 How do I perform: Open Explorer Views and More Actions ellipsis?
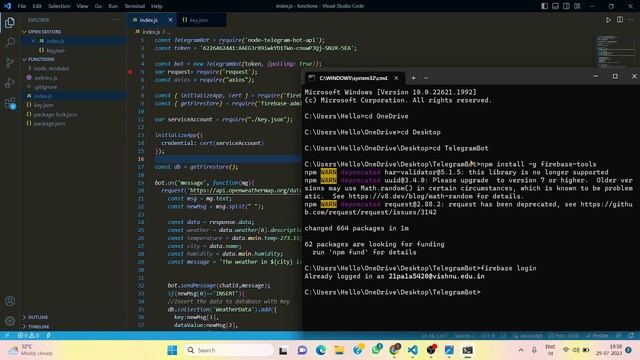(117, 20)
